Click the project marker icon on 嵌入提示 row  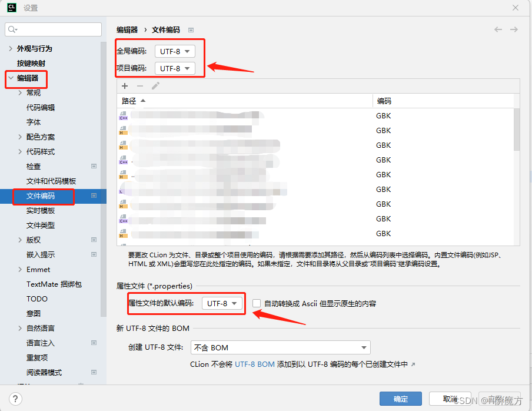[94, 254]
